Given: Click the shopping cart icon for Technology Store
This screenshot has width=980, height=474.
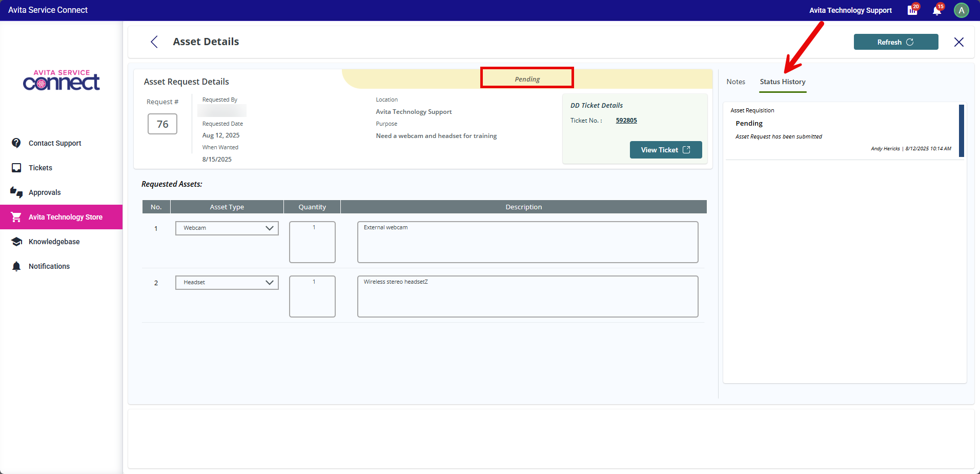Looking at the screenshot, I should tap(16, 217).
